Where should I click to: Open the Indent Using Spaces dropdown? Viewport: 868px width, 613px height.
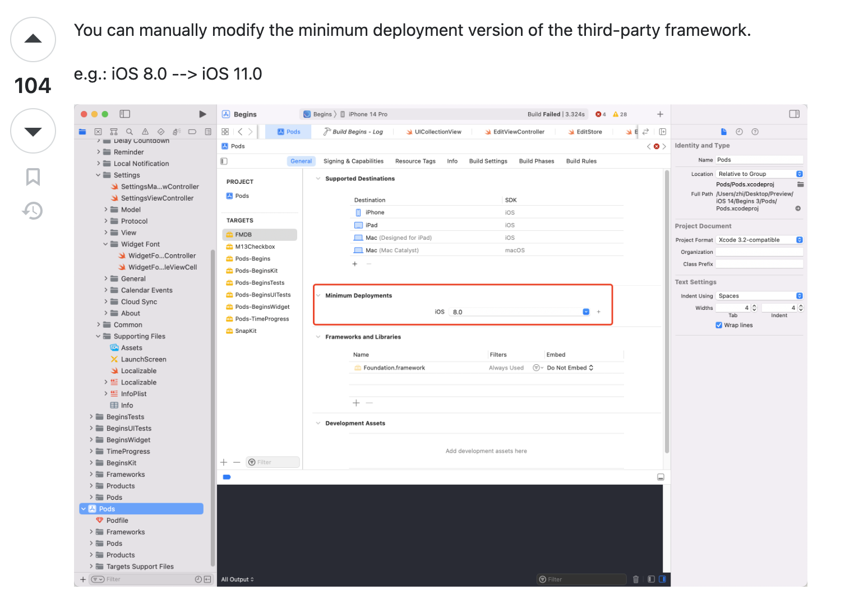760,296
